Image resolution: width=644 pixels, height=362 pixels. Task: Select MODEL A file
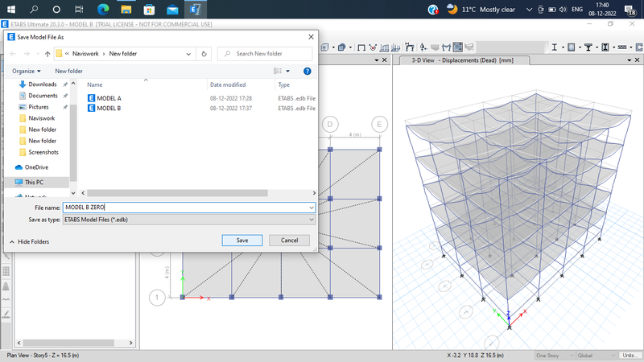tap(109, 98)
